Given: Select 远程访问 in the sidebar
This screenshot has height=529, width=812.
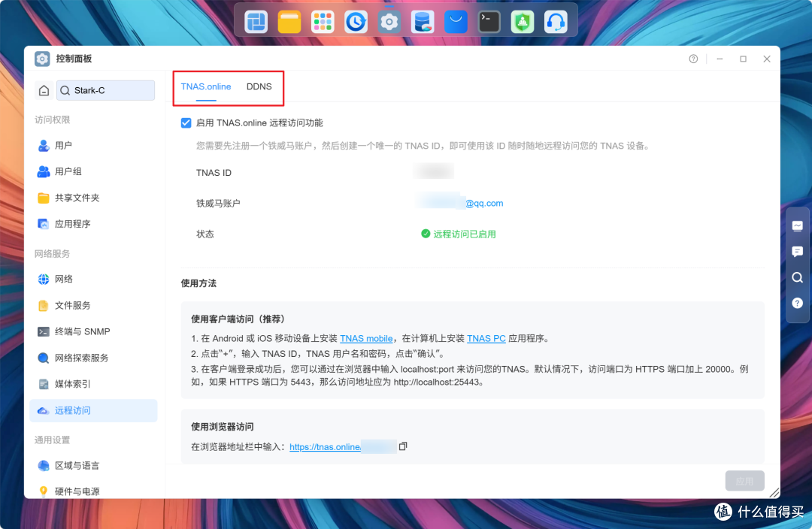Looking at the screenshot, I should click(x=93, y=410).
